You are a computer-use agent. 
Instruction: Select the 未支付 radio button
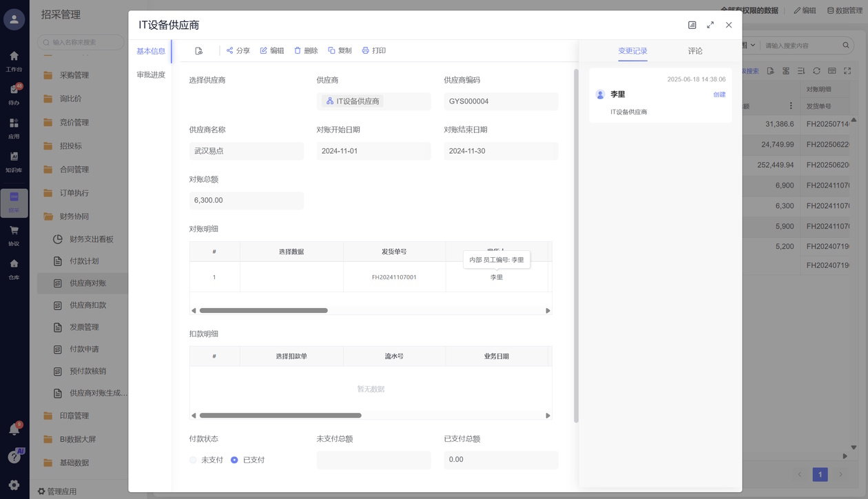point(194,460)
